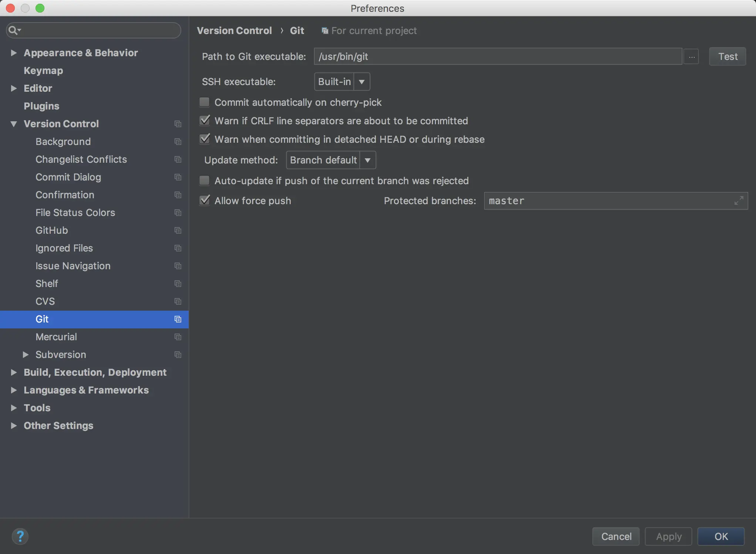Select Commit Dialog in sidebar

[68, 177]
